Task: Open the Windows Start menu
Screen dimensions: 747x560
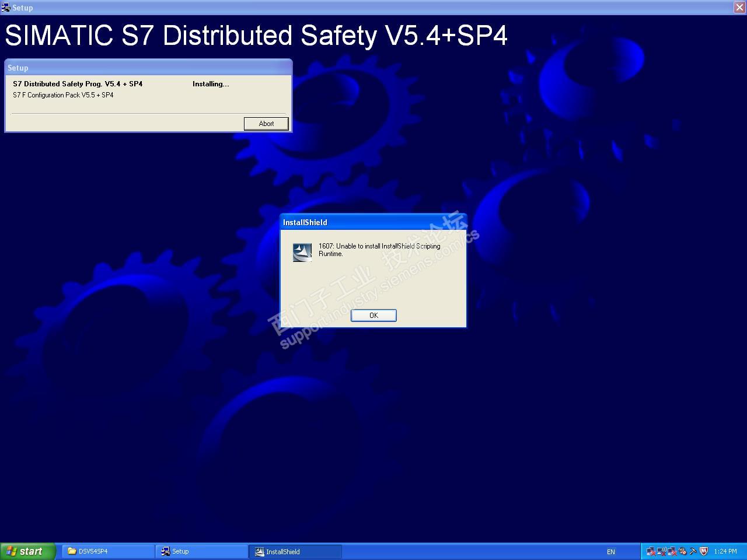Action: pos(27,551)
